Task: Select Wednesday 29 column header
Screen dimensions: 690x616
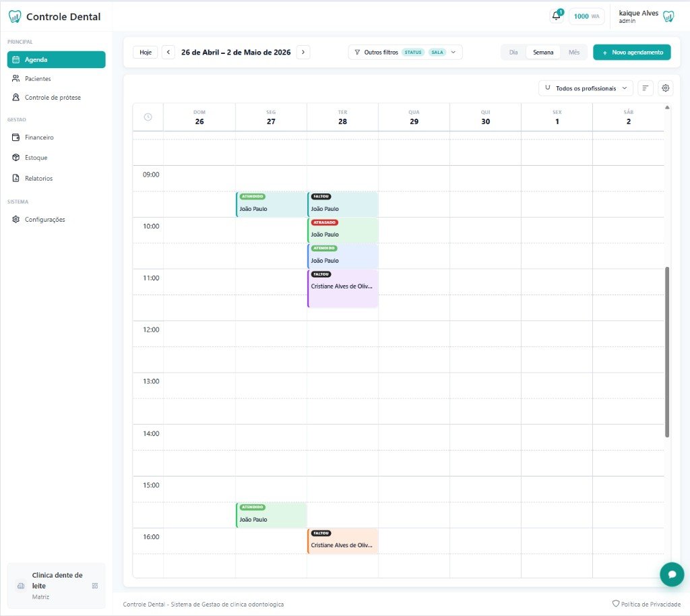Action: point(414,117)
